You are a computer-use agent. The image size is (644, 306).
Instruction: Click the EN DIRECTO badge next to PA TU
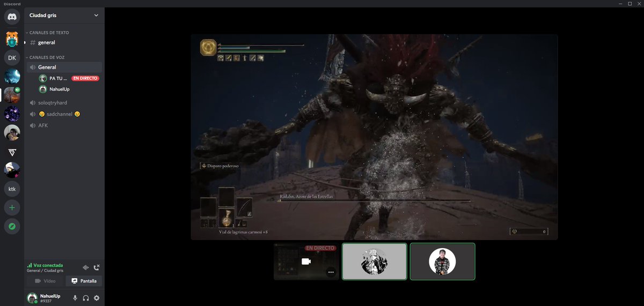(86, 78)
